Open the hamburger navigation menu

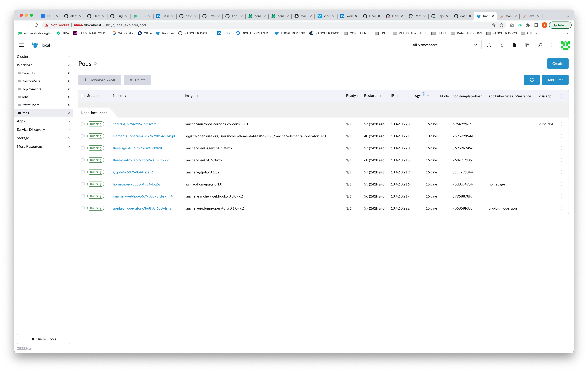[21, 45]
